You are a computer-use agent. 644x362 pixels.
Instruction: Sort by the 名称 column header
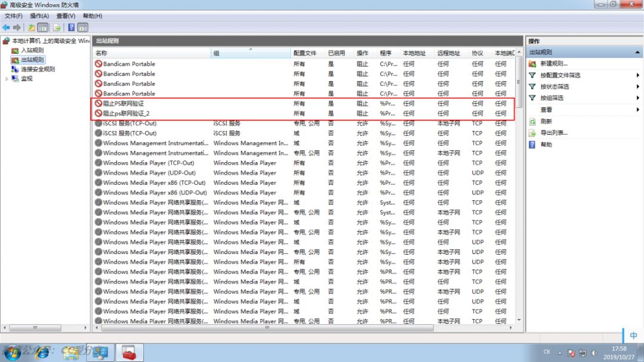click(151, 53)
